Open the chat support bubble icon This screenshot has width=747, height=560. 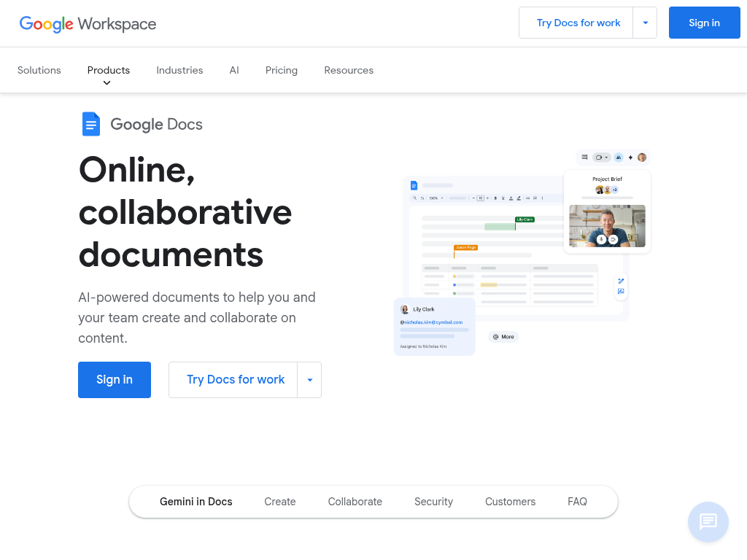708,521
